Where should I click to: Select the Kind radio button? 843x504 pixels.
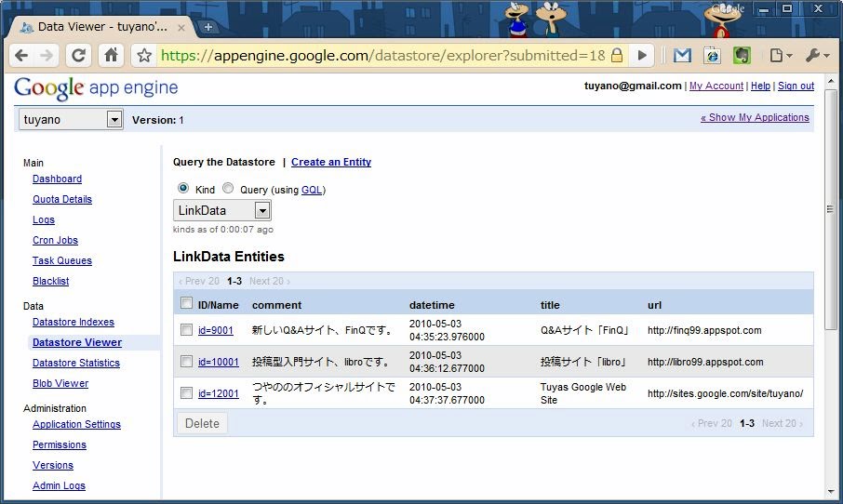click(x=183, y=188)
